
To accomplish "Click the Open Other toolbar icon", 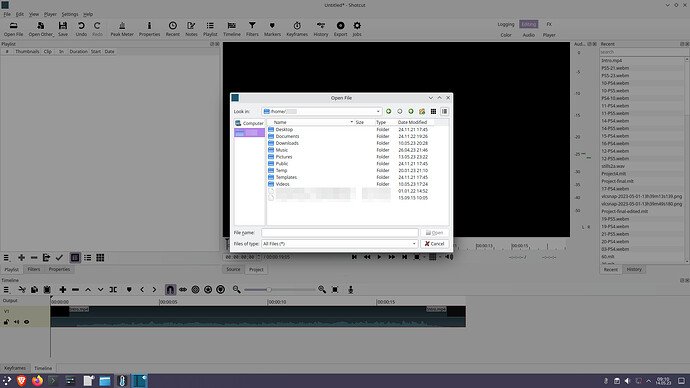I will pyautogui.click(x=40, y=29).
